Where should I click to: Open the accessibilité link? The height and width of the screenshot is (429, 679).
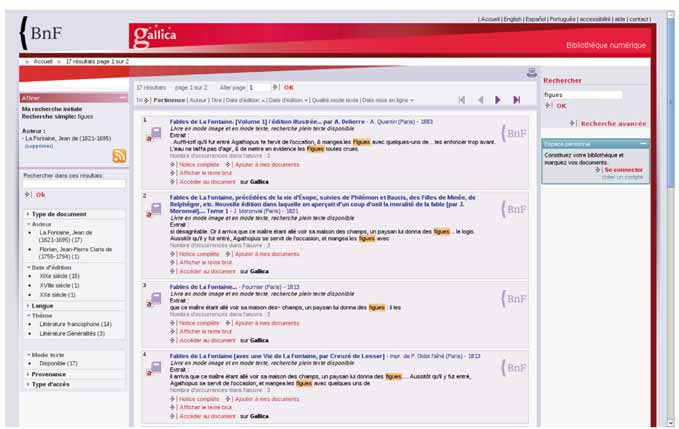[595, 19]
